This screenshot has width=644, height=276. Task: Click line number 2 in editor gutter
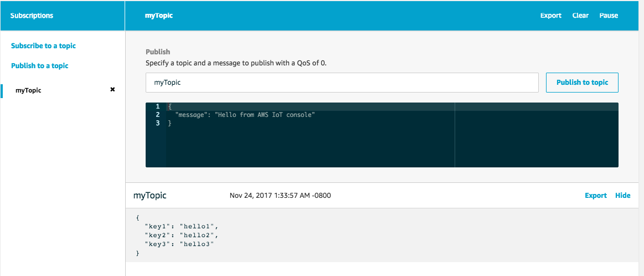[x=158, y=115]
